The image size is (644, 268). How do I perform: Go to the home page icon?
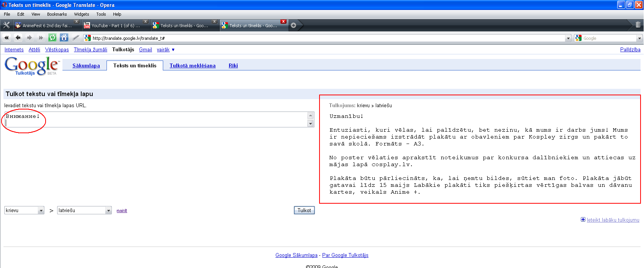(x=64, y=38)
